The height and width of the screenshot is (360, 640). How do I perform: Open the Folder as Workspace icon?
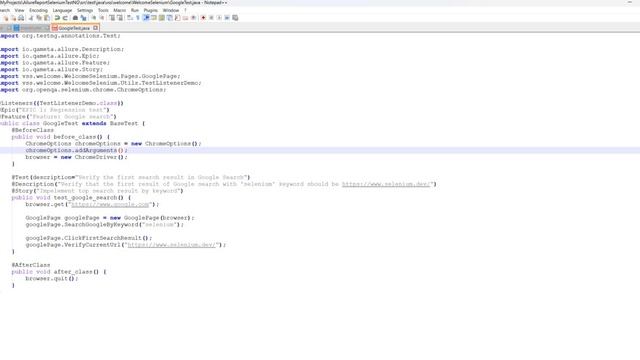pyautogui.click(x=185, y=18)
